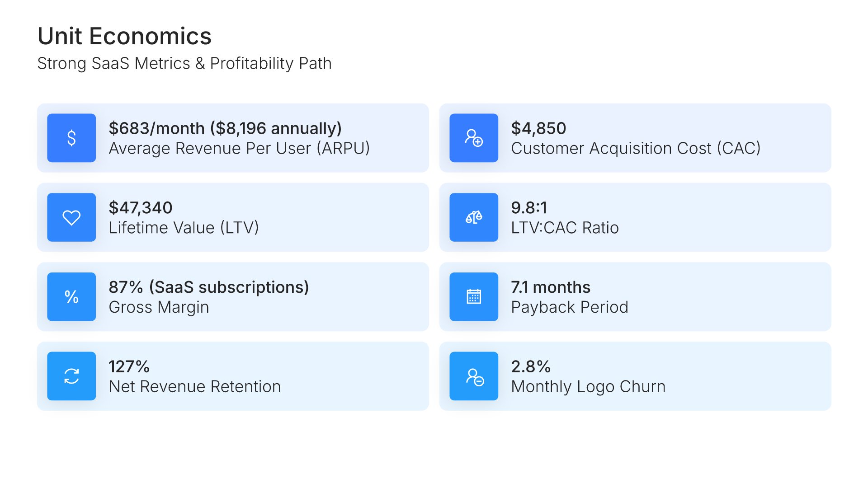Click the 87% SaaS subscriptions text
Viewport: 868px width, 488px height.
point(209,287)
